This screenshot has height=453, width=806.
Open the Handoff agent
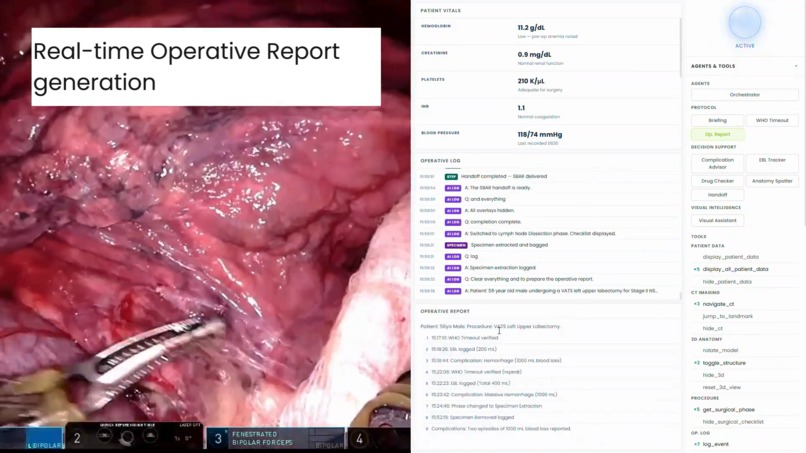[717, 195]
